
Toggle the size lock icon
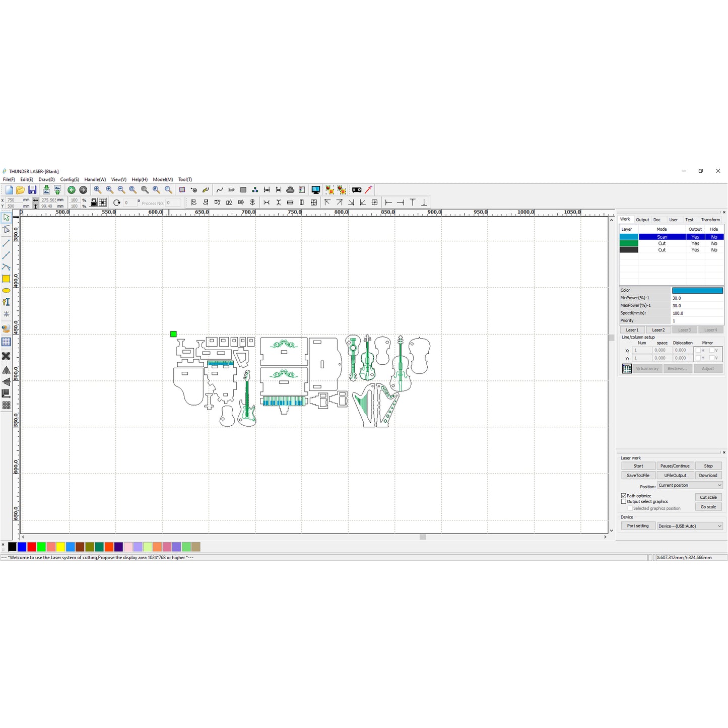(94, 203)
